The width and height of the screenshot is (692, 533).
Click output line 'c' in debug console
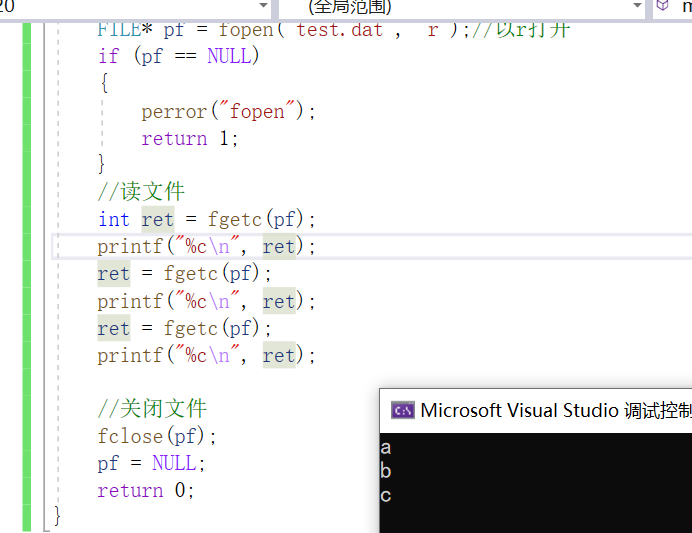point(386,495)
